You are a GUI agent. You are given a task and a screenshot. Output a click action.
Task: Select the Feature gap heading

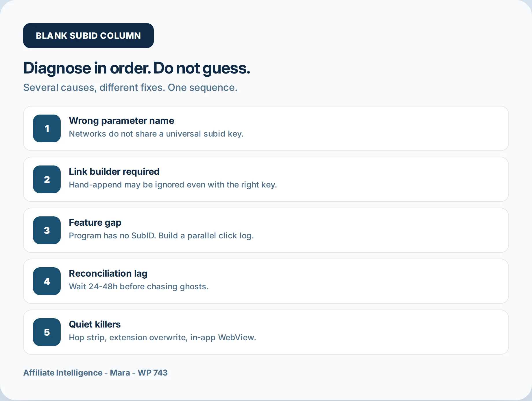pos(95,222)
